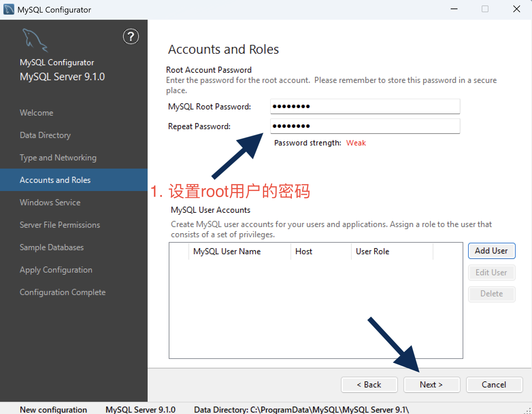The height and width of the screenshot is (414, 532).
Task: Click New configuration in status bar
Action: (53, 410)
